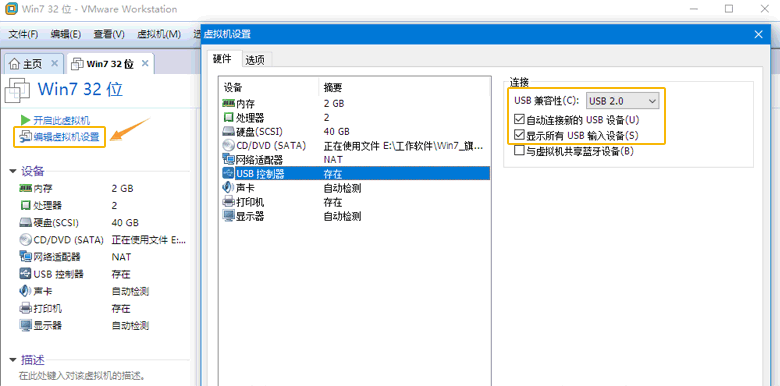Click the VM icon on Win7 32 位 tab

pos(77,64)
